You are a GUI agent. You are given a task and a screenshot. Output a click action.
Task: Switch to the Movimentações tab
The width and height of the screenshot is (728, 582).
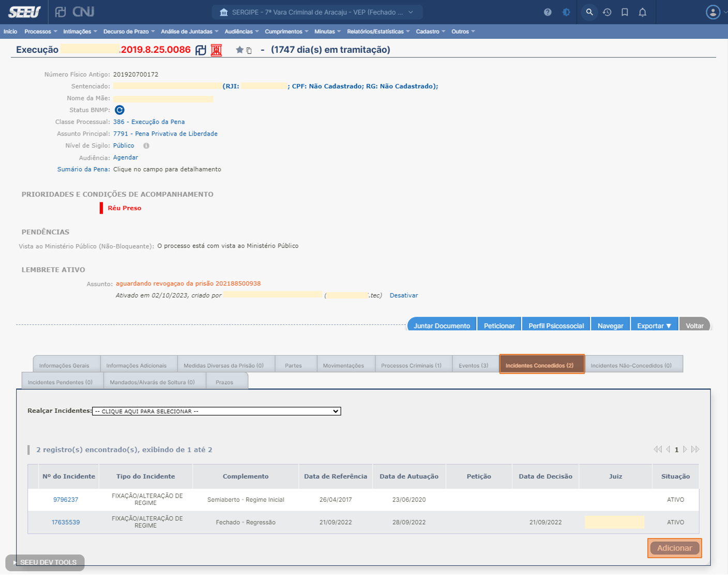click(x=345, y=364)
